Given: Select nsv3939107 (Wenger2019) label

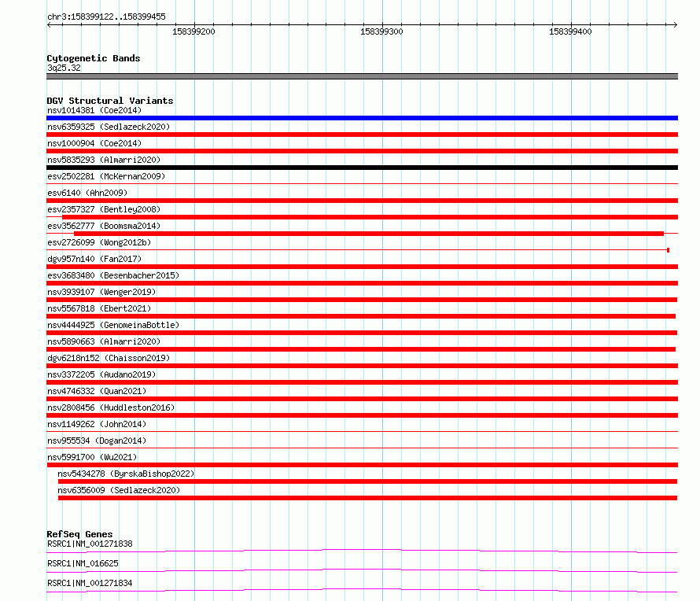Looking at the screenshot, I should (101, 292).
